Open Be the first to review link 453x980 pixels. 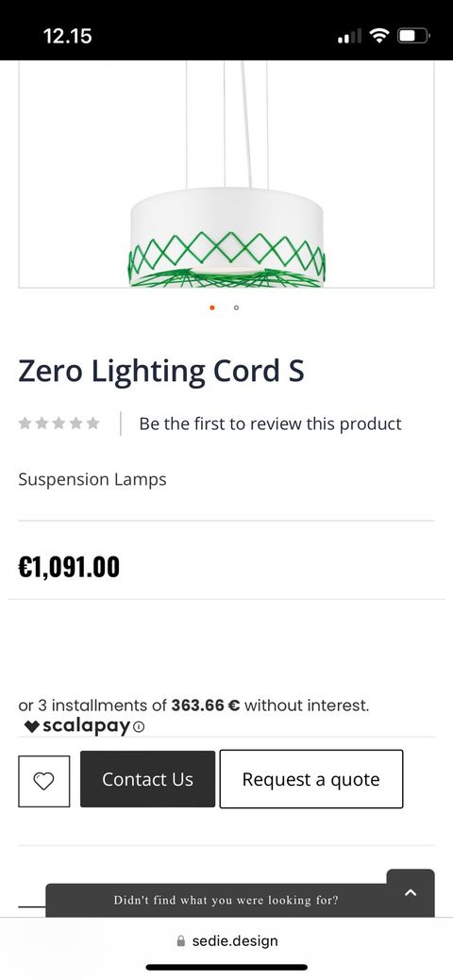click(x=270, y=424)
